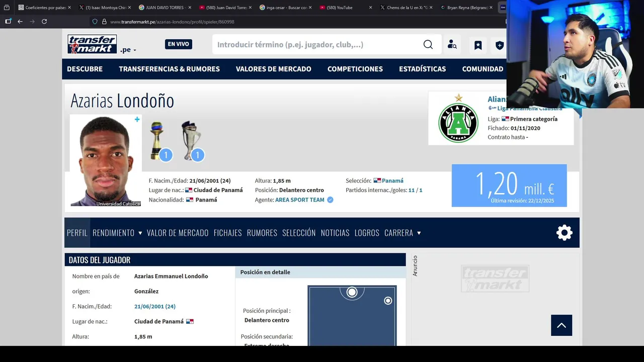The height and width of the screenshot is (362, 644).
Task: Open the Liga Panameña Clausura link
Action: [530, 108]
